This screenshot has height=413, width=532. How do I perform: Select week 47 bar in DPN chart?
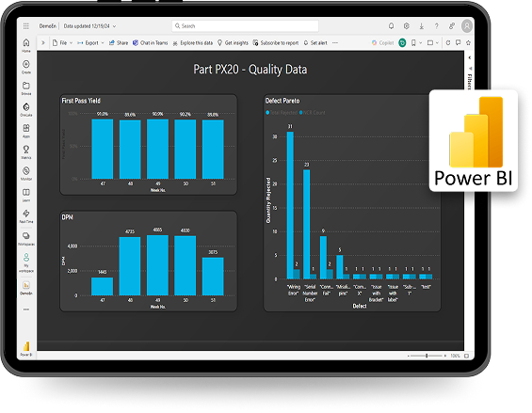[x=102, y=287]
